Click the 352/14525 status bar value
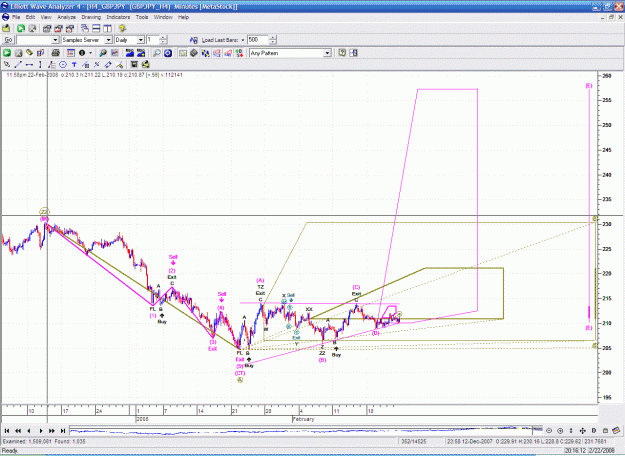This screenshot has height=456, width=625. point(414,441)
